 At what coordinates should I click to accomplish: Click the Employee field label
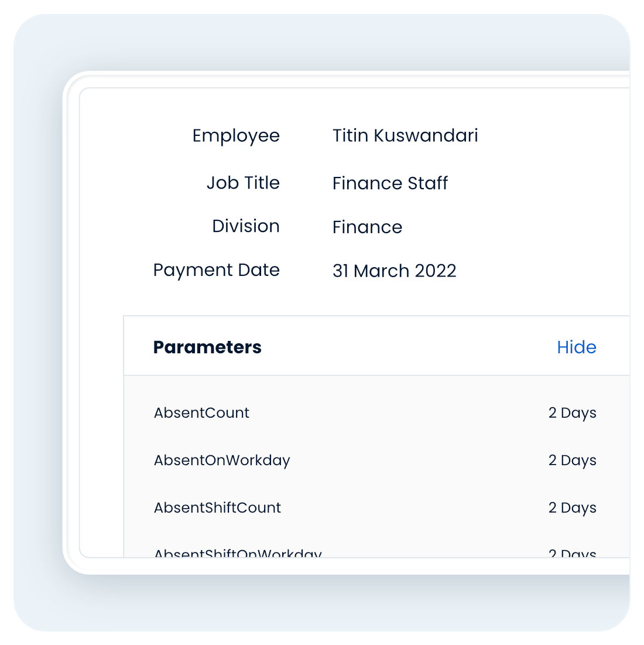236,136
